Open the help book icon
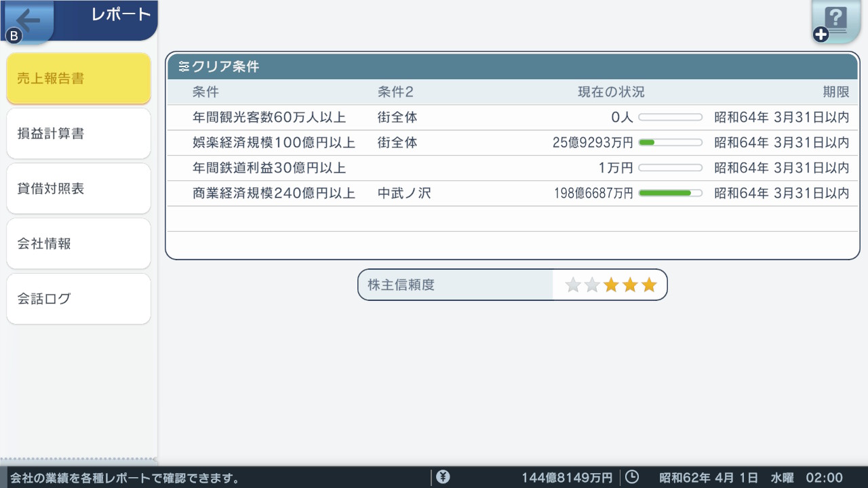868x488 pixels. pos(836,23)
